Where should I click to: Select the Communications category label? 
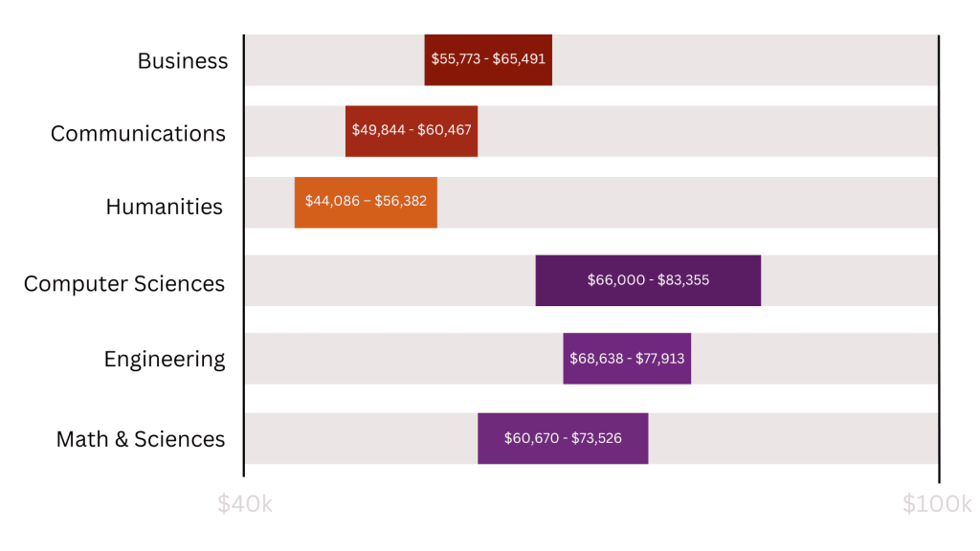[x=138, y=134]
